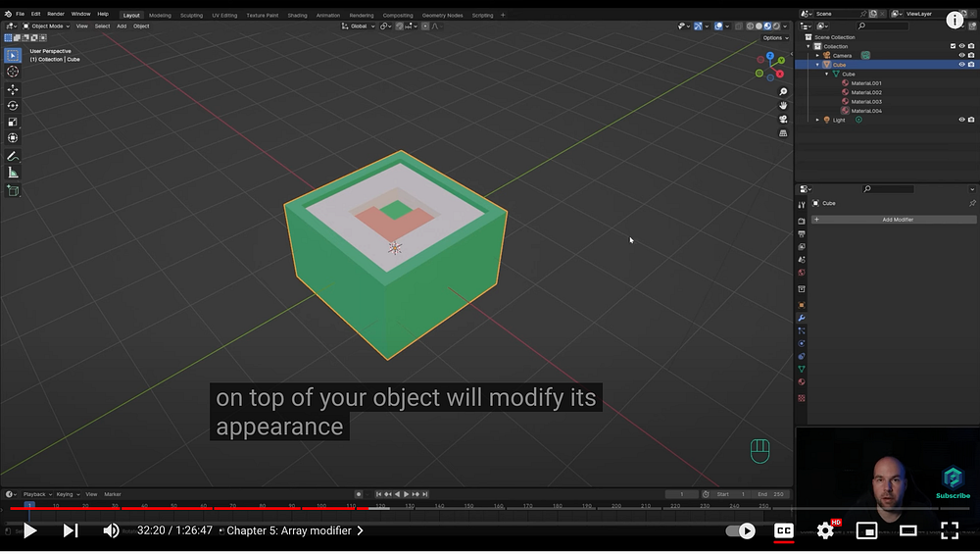Collapse the Collection tree row
This screenshot has width=980, height=554.
tap(808, 46)
